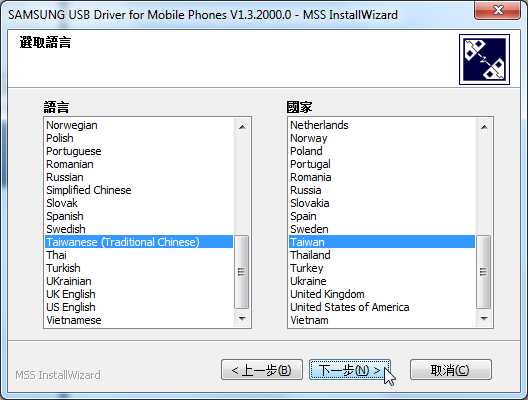This screenshot has height=400, width=528.
Task: Move the language list up with its arrow
Action: [242, 127]
